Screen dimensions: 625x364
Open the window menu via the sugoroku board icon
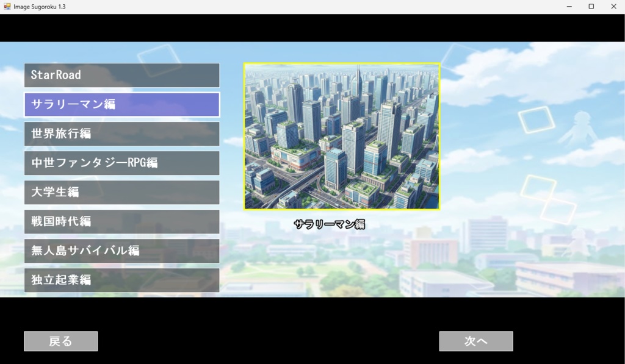tap(7, 6)
